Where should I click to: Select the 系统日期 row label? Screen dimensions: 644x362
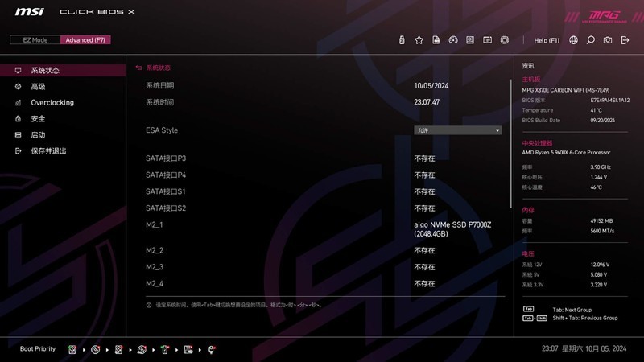(x=159, y=85)
